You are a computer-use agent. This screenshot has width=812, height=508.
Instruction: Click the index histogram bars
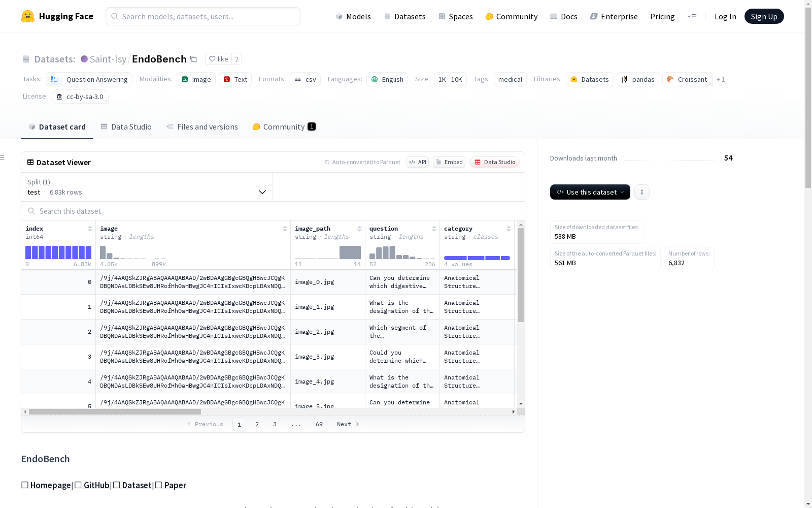(58, 252)
